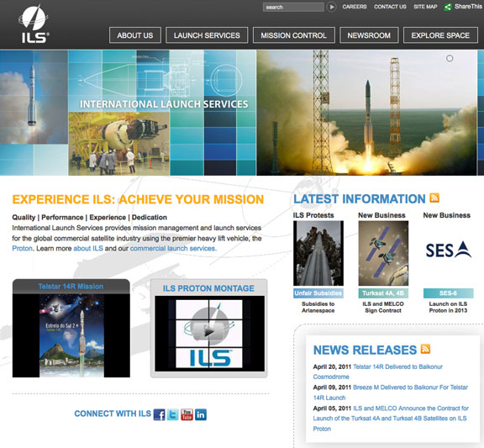Visit the ILS Twitter icon
Image resolution: width=484 pixels, height=448 pixels.
pos(173,414)
